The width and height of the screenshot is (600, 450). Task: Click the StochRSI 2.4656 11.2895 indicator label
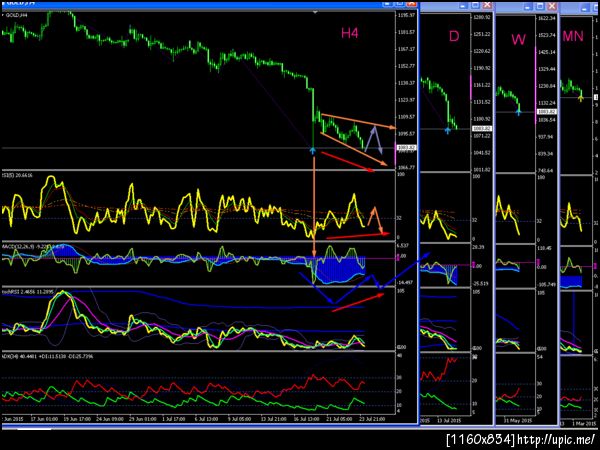(28, 292)
